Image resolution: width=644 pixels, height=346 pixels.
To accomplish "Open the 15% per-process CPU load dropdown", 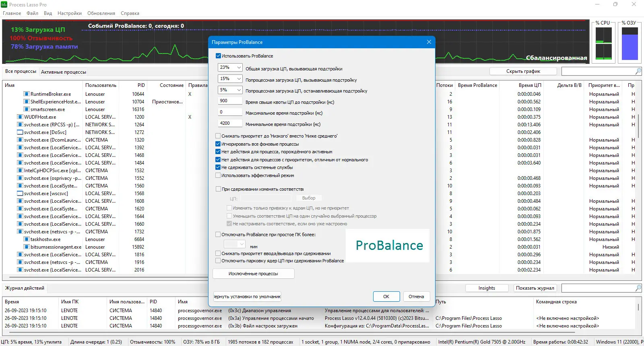I will pyautogui.click(x=230, y=79).
